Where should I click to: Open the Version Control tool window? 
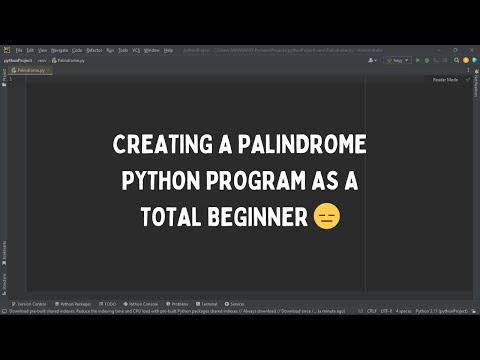[x=29, y=304]
